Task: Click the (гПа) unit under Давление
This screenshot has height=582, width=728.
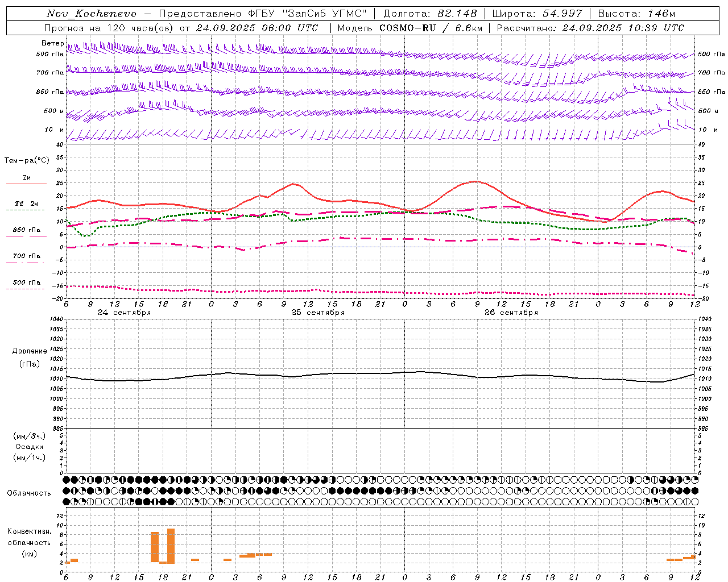Action: [30, 364]
